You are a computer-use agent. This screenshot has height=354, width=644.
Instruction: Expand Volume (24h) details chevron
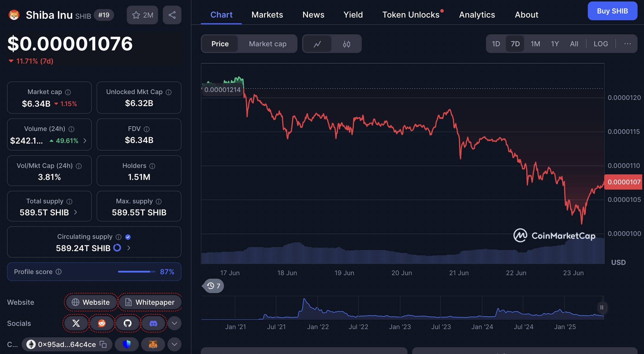tap(85, 141)
